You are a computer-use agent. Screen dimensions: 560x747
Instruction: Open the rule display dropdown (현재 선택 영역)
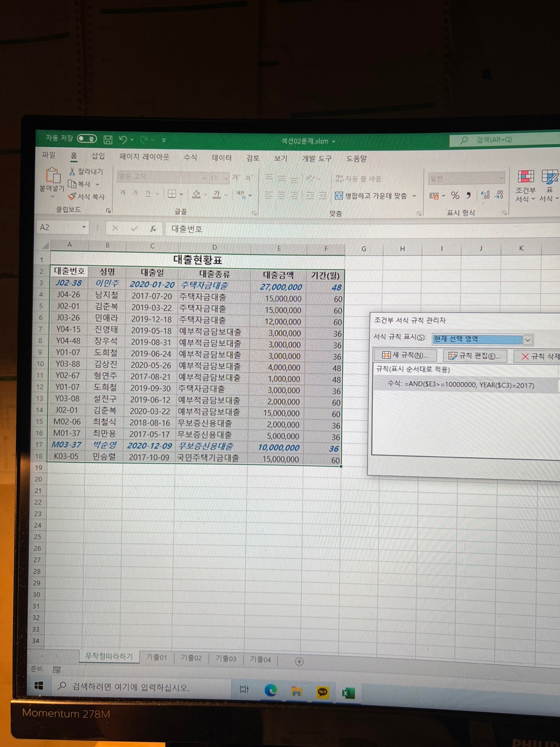click(x=528, y=340)
